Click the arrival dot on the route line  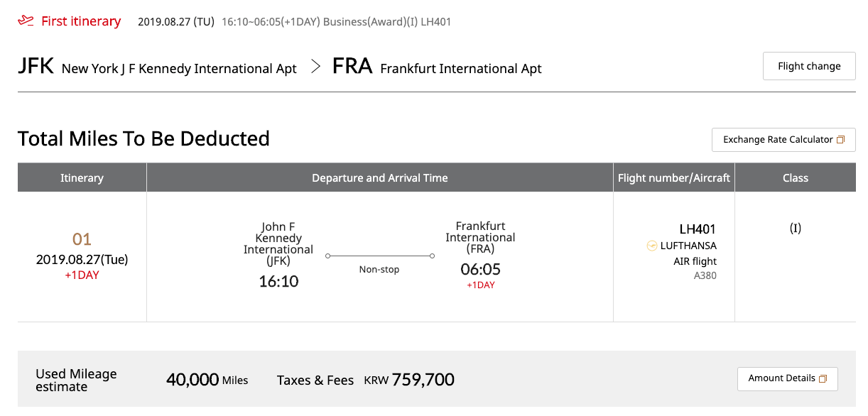(x=432, y=256)
